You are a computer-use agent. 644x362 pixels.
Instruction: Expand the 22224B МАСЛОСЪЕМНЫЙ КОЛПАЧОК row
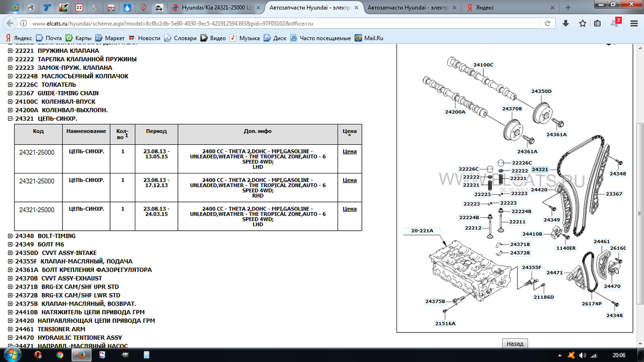(11, 76)
